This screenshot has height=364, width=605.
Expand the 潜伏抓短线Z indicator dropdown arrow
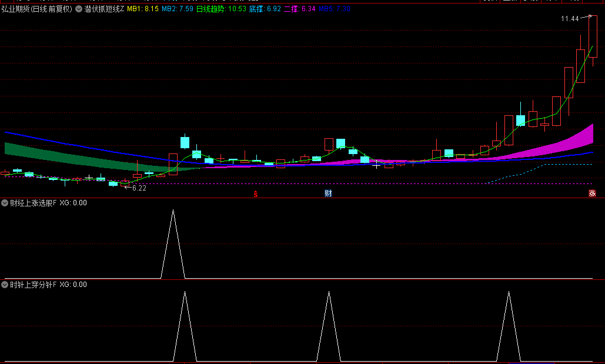click(x=79, y=9)
